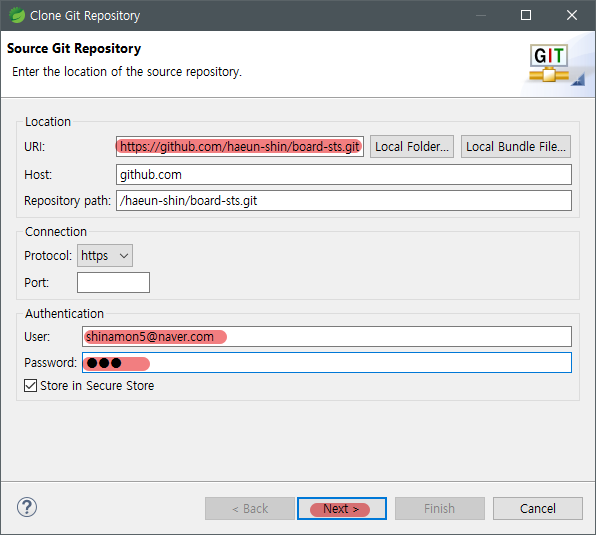Click the Password field

(327, 362)
